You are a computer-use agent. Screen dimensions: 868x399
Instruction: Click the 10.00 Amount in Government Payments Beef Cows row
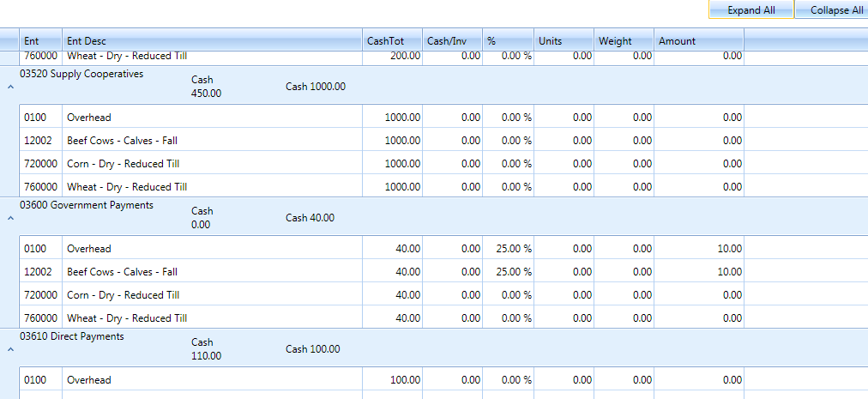(699, 271)
